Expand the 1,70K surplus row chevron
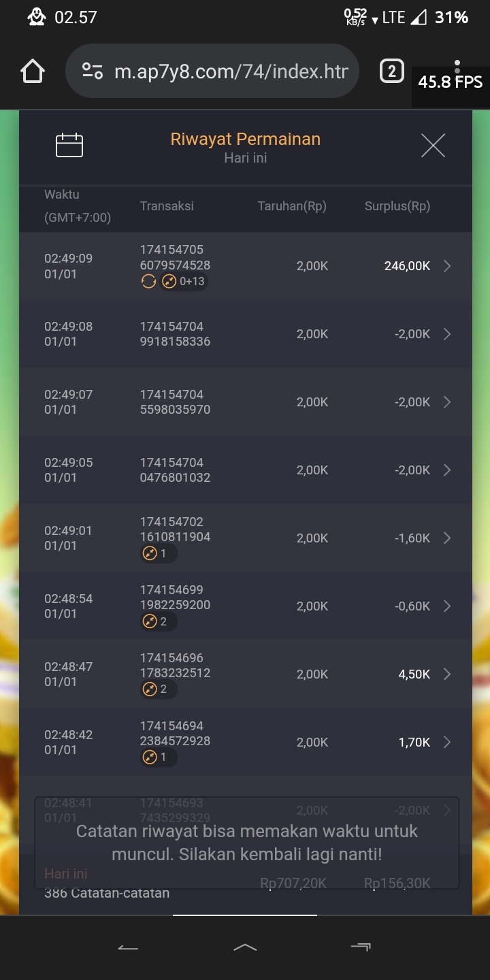 (447, 742)
